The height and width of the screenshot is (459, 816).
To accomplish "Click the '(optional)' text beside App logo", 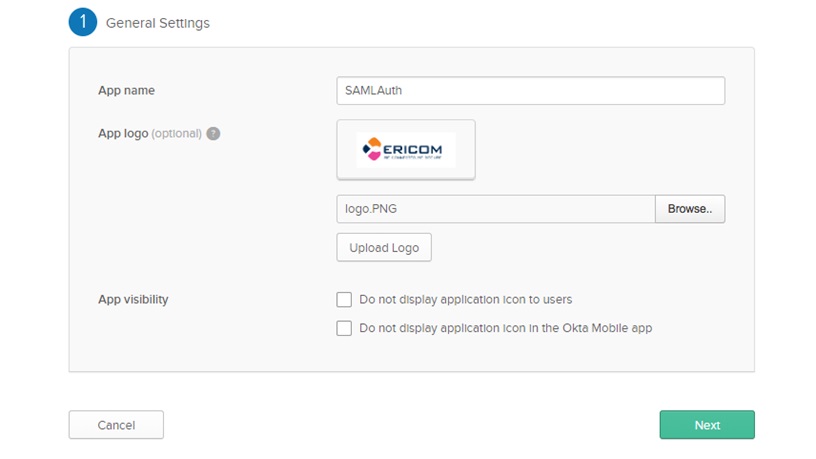I will tap(176, 133).
